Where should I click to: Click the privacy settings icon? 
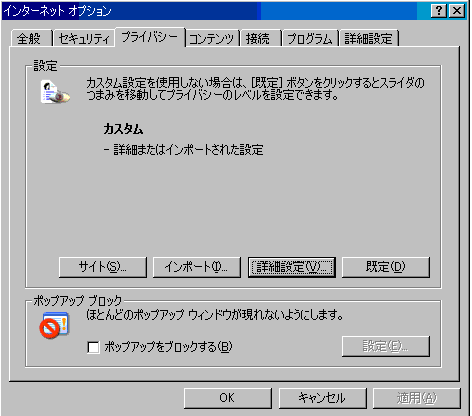55,92
